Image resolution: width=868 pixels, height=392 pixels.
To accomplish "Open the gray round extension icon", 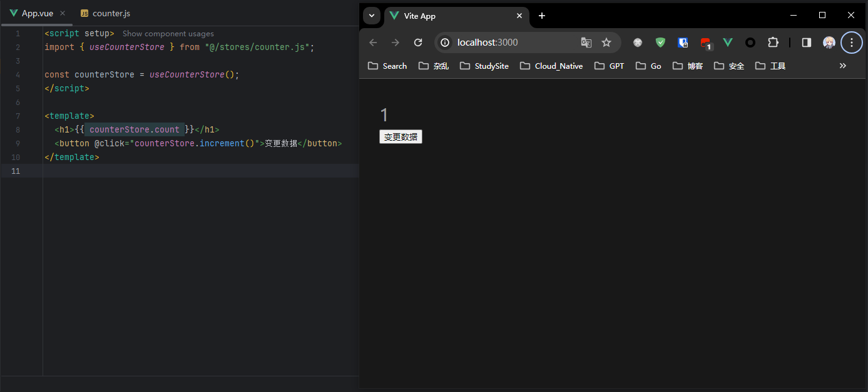I will (638, 43).
